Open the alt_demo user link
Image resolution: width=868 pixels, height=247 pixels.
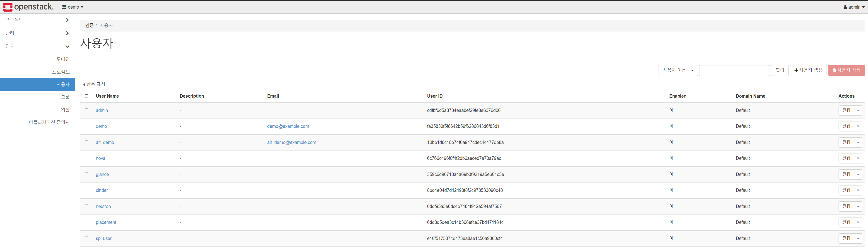pyautogui.click(x=105, y=142)
